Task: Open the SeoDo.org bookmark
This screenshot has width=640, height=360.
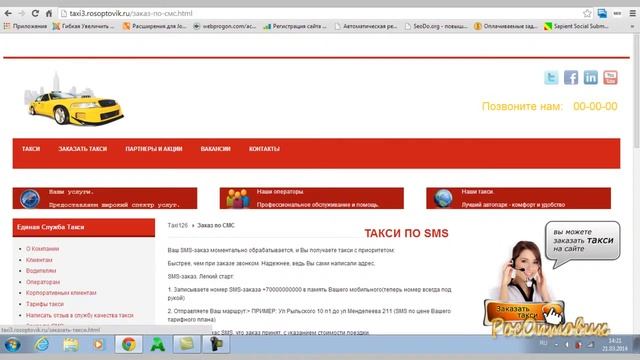Action: [436, 26]
